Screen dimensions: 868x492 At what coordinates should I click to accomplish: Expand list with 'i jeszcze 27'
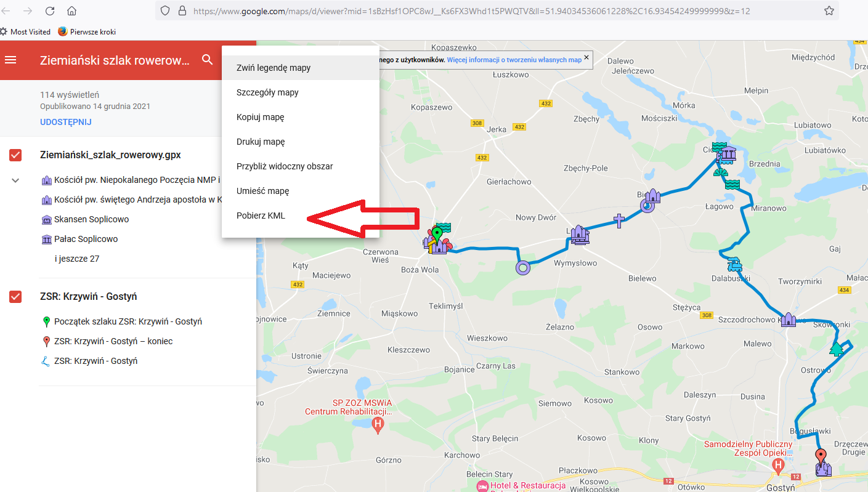(77, 259)
